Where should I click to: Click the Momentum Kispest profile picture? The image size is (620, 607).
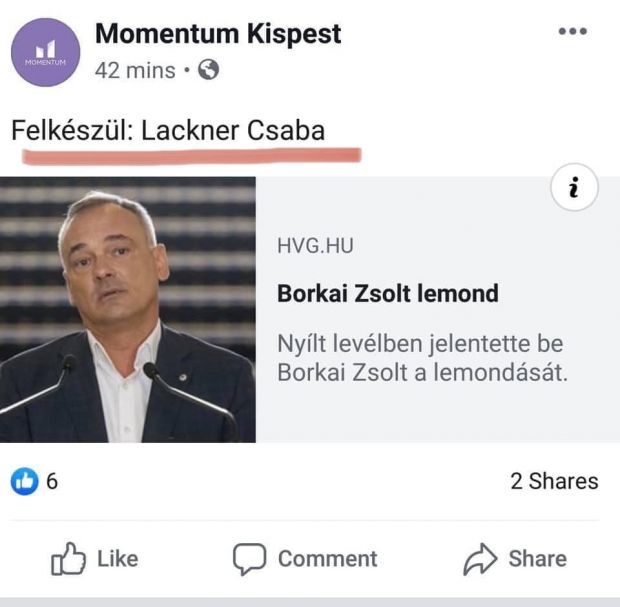pos(45,52)
